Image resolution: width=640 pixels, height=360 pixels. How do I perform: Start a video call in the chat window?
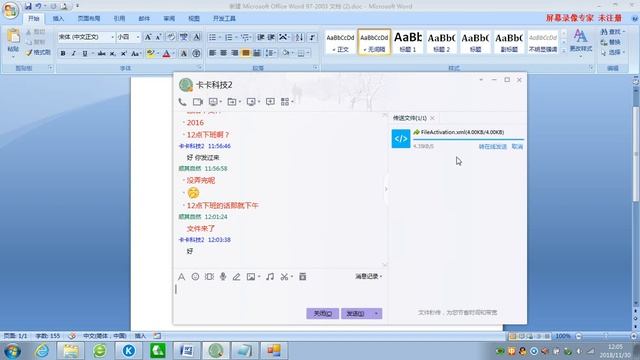coord(198,102)
